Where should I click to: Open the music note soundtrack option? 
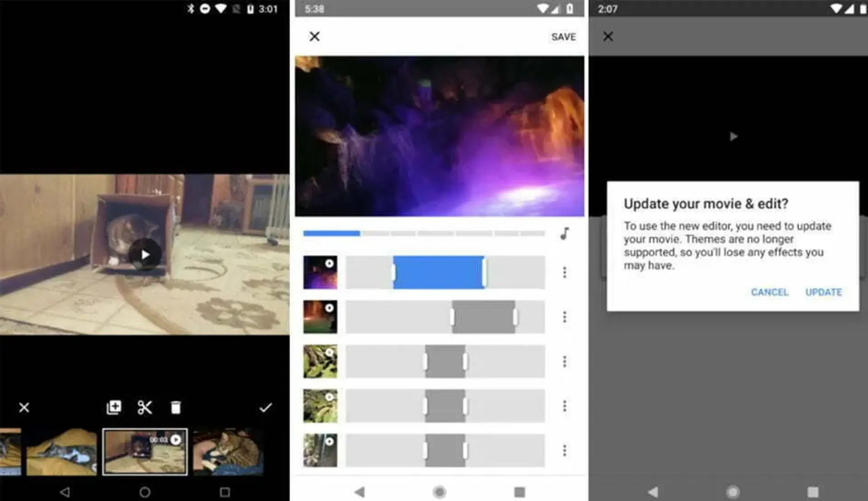click(565, 233)
